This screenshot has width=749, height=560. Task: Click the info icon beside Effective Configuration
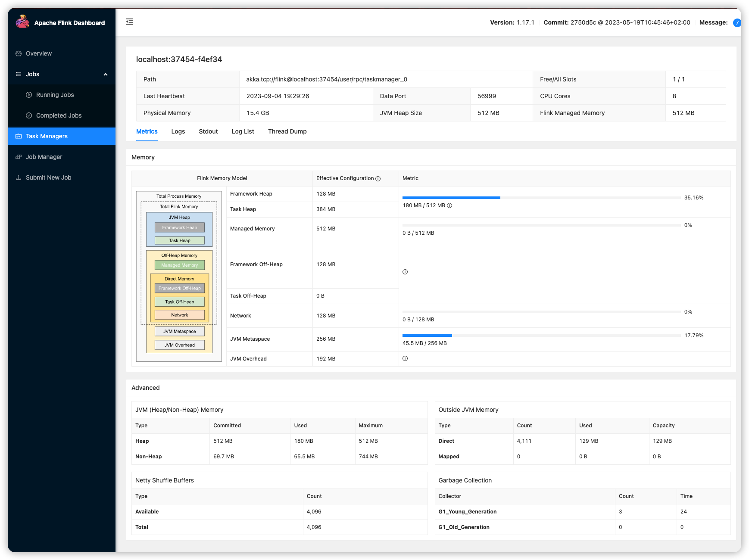click(378, 179)
